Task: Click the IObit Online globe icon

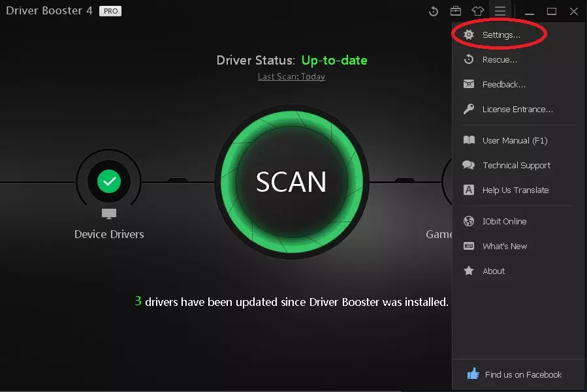Action: tap(469, 221)
